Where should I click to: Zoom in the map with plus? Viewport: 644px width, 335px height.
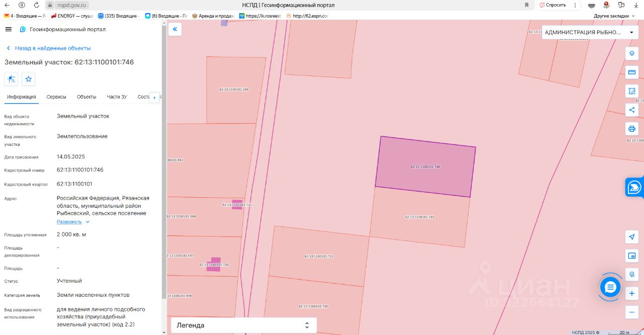pos(632,293)
